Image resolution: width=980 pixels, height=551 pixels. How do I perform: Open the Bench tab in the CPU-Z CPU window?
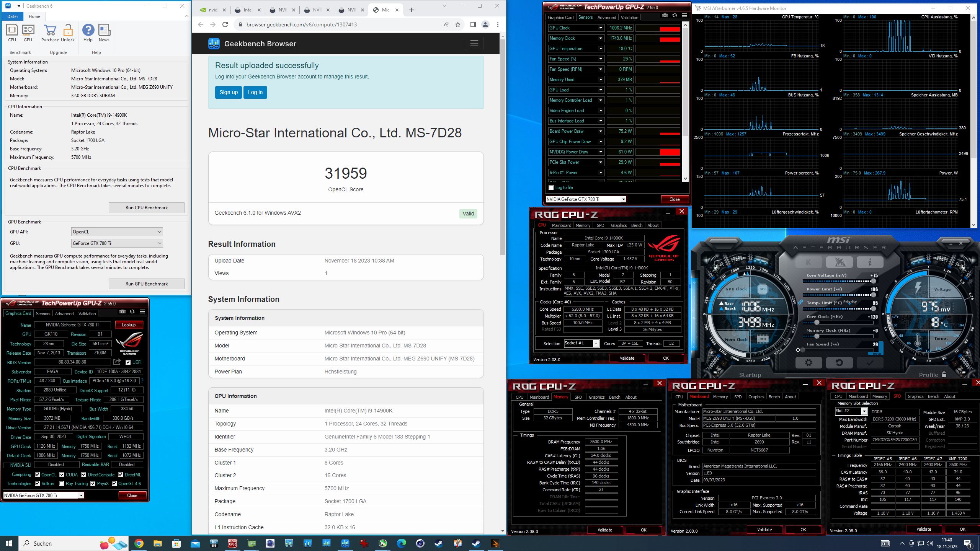(x=637, y=225)
